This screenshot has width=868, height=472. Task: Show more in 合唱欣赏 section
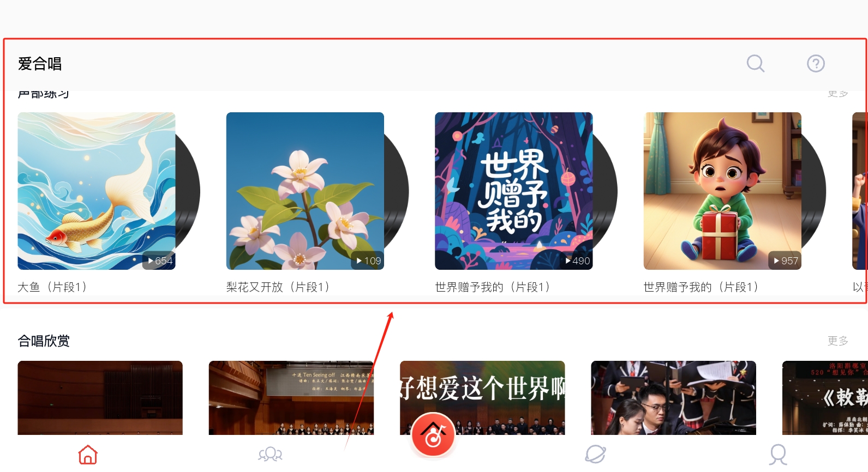pos(838,341)
